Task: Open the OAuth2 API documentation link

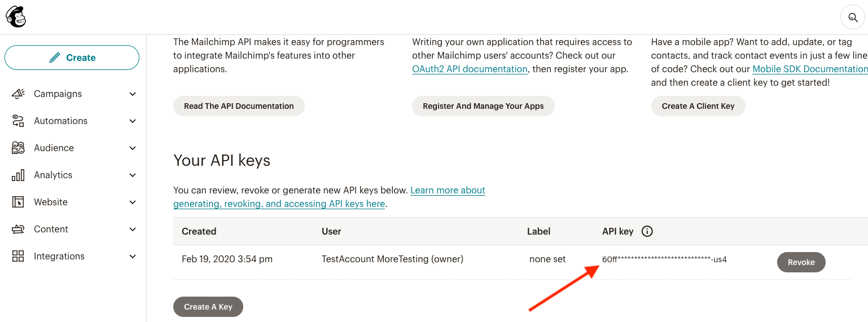Action: coord(470,69)
